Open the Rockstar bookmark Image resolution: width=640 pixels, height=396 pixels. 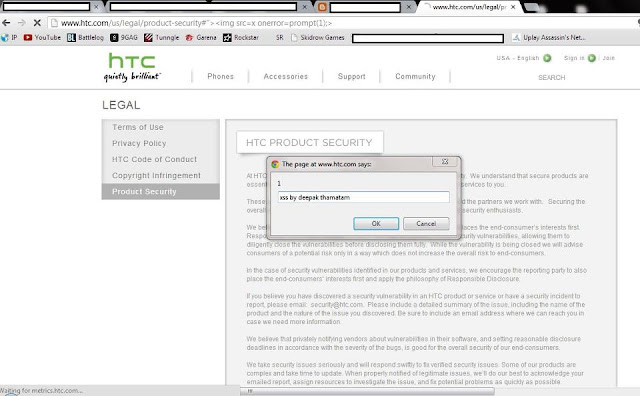click(x=241, y=38)
